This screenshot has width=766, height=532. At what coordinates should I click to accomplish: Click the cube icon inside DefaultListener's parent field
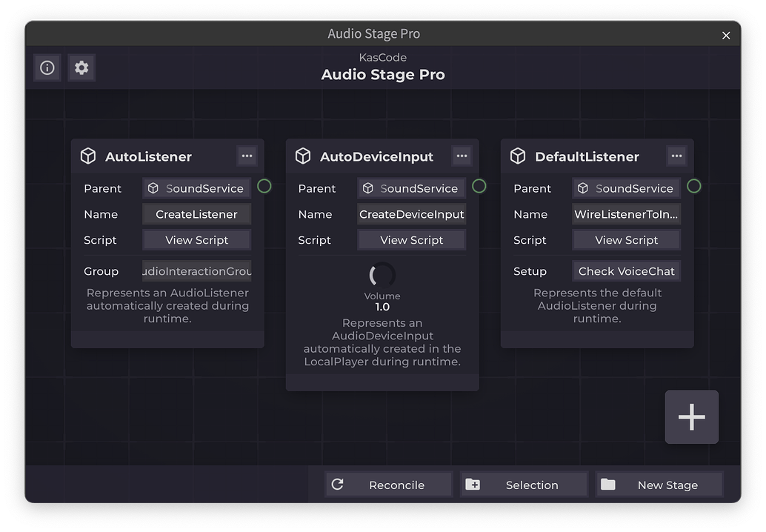[582, 187]
